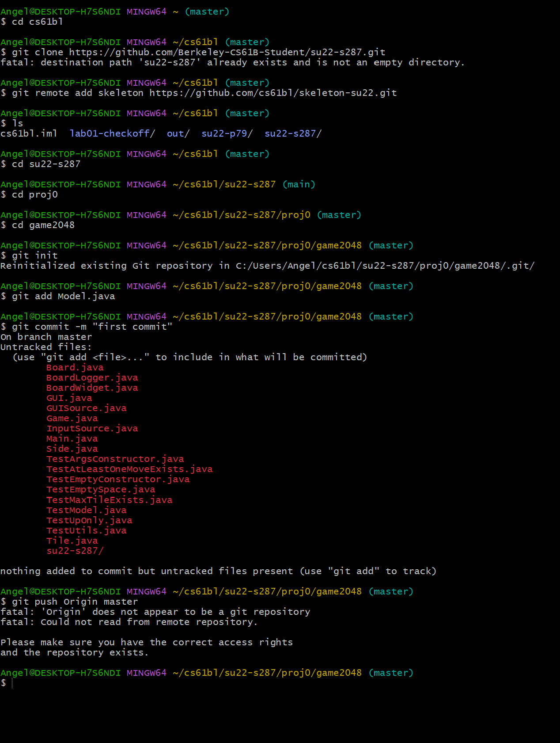The height and width of the screenshot is (743, 560).
Task: Select BoardLogger.java in the untracked files
Action: [92, 377]
